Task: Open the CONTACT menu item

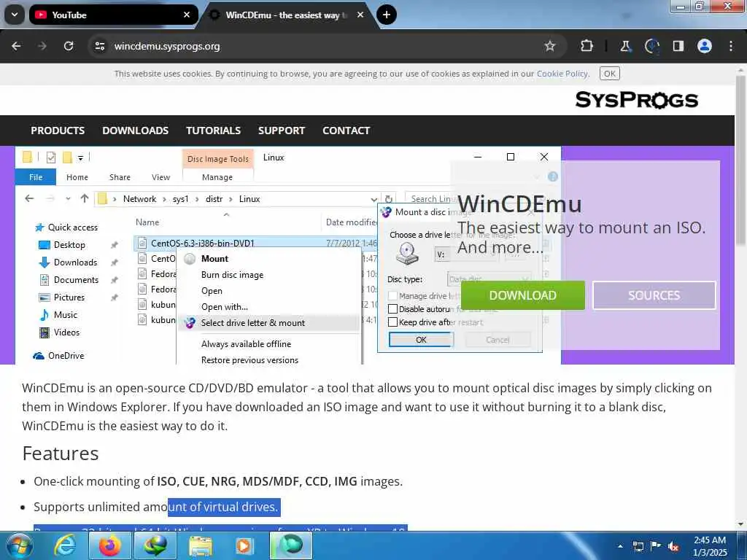Action: [x=347, y=131]
